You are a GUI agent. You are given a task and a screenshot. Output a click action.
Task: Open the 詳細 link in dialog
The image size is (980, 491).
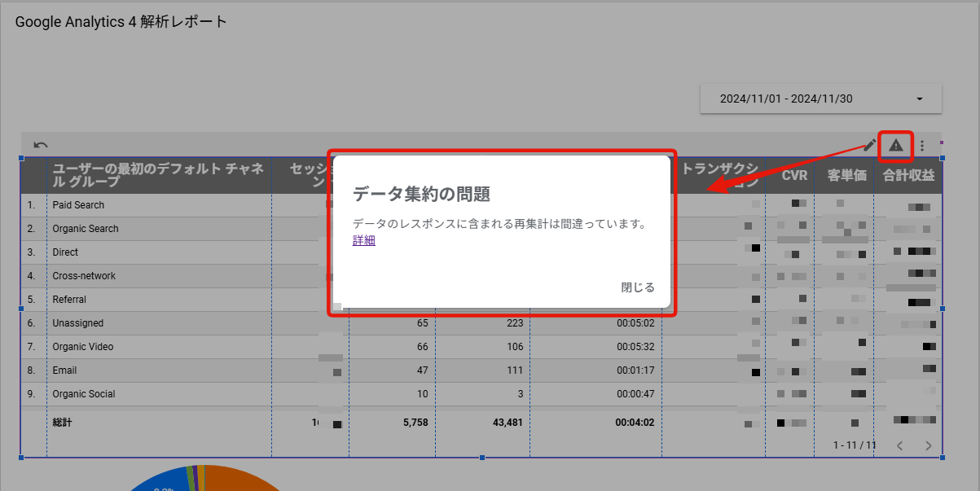364,240
